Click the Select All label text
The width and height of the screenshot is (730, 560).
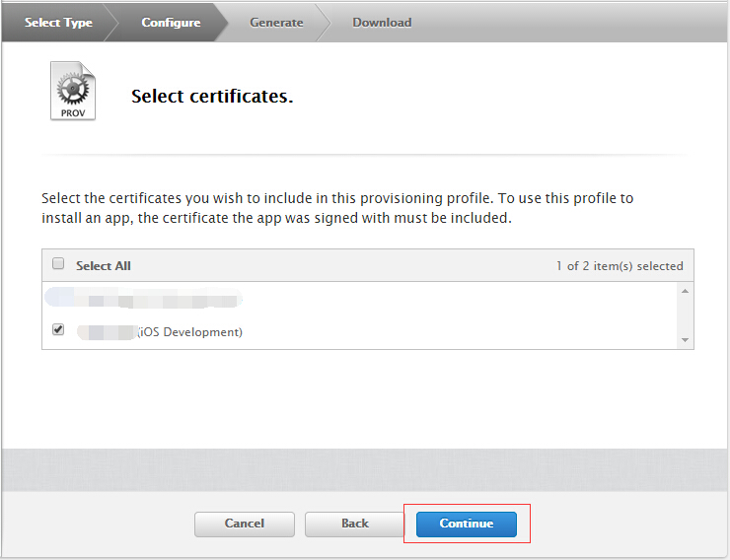click(x=104, y=266)
